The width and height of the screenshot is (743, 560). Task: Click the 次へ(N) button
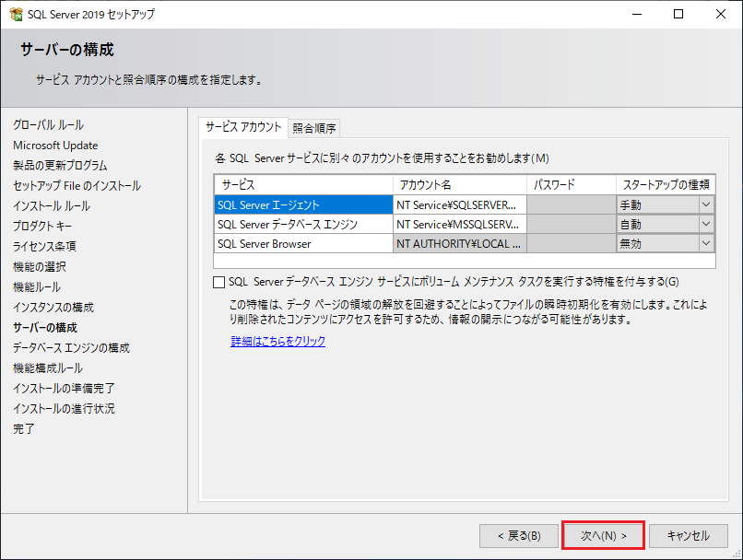coord(603,535)
